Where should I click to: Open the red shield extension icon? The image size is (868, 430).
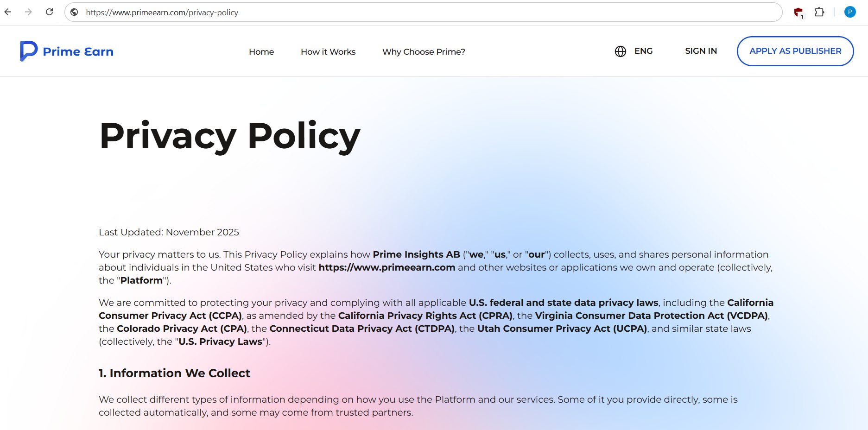coord(798,13)
